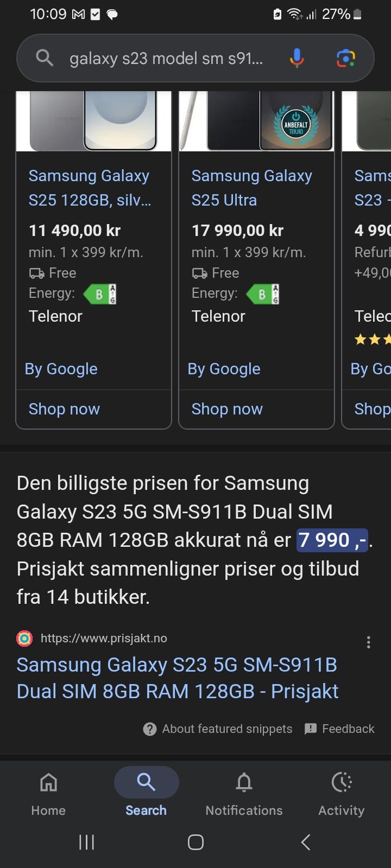391x868 pixels.
Task: Click the search query text field
Action: point(166,58)
